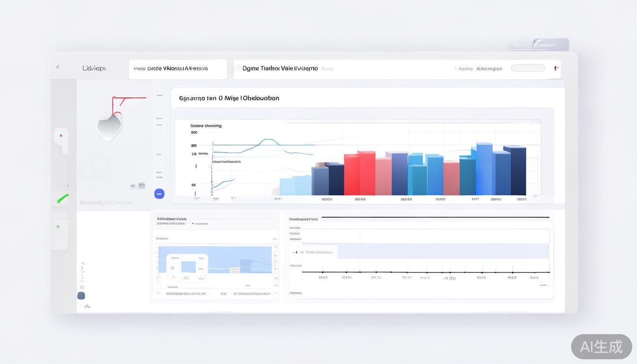Click the green up-arrow icon in the left sidebar
The height and width of the screenshot is (364, 637).
58,227
